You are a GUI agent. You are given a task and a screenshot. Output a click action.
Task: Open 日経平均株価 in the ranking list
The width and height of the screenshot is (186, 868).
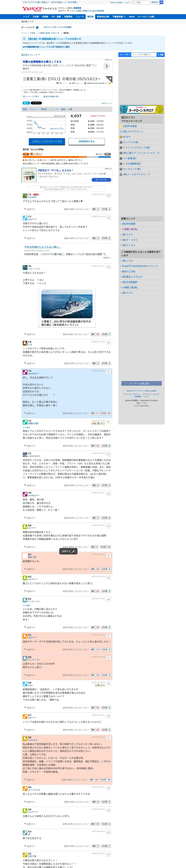pos(130,126)
